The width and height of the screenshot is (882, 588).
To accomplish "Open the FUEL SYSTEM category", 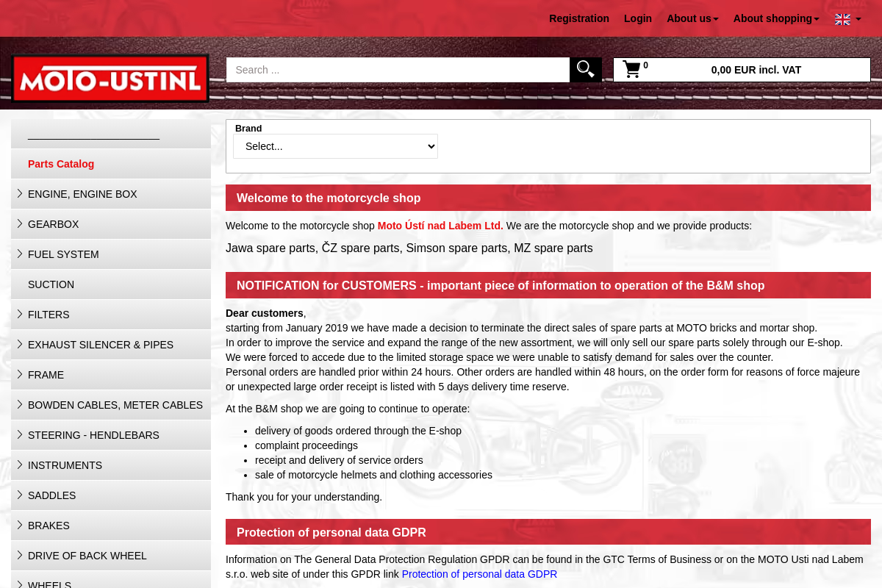I will [x=111, y=254].
